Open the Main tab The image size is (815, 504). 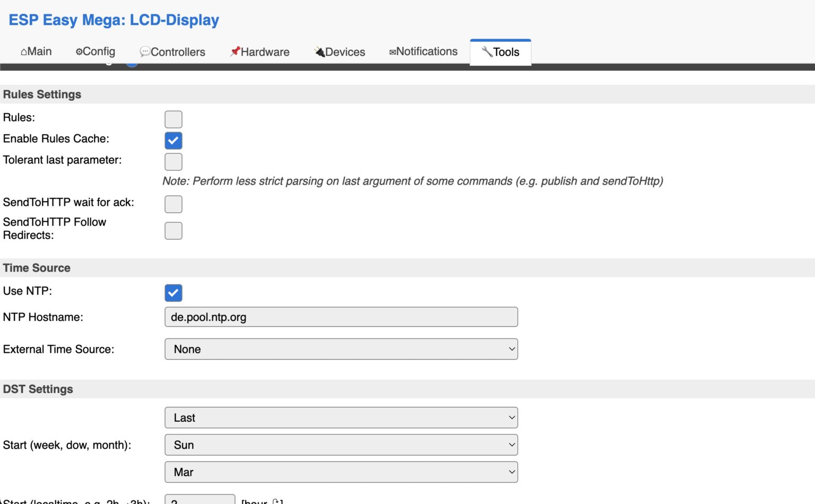click(36, 51)
